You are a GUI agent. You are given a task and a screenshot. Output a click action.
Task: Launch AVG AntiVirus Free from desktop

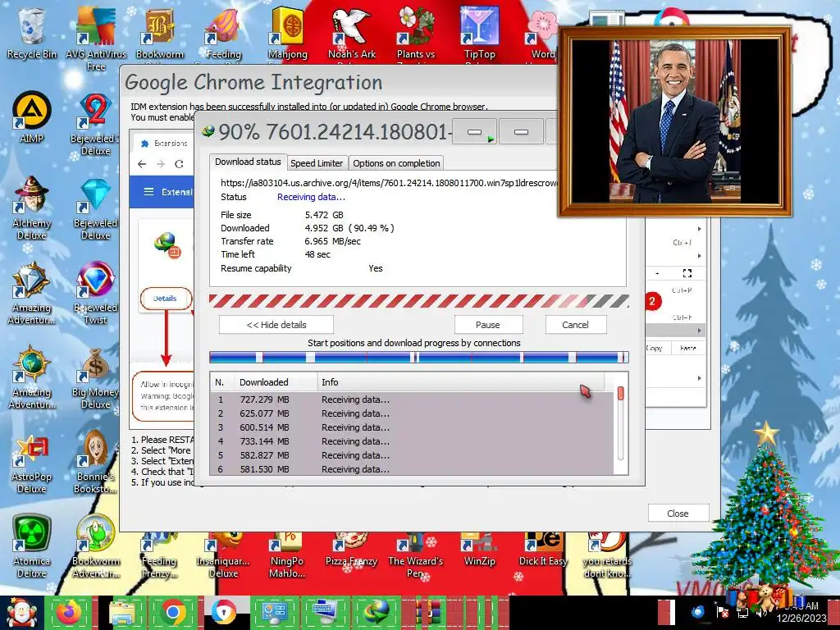point(95,38)
